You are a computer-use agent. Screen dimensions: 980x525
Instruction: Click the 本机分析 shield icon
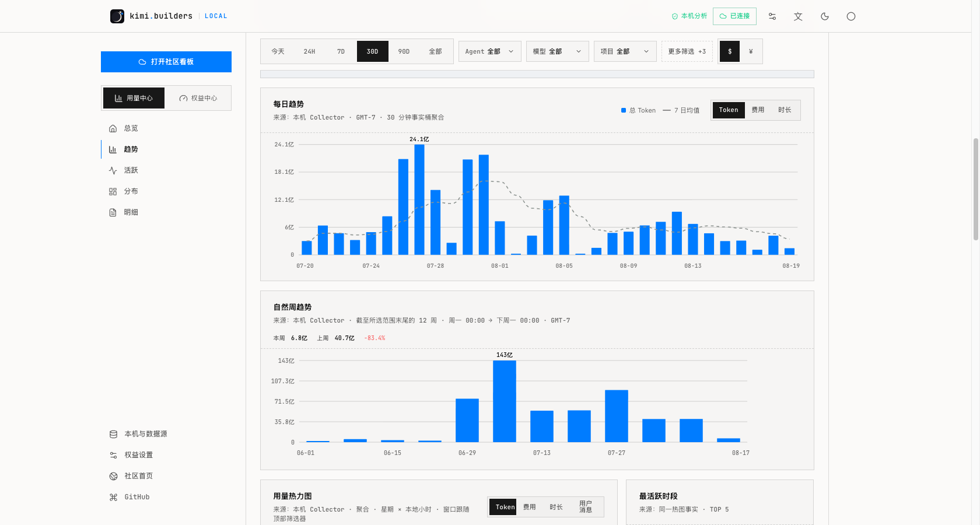(x=675, y=16)
